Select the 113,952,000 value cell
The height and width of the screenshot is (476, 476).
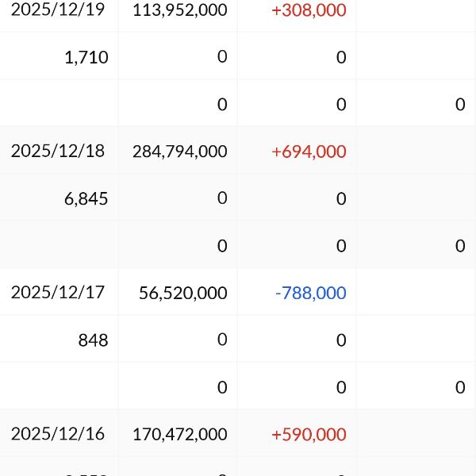(x=181, y=10)
